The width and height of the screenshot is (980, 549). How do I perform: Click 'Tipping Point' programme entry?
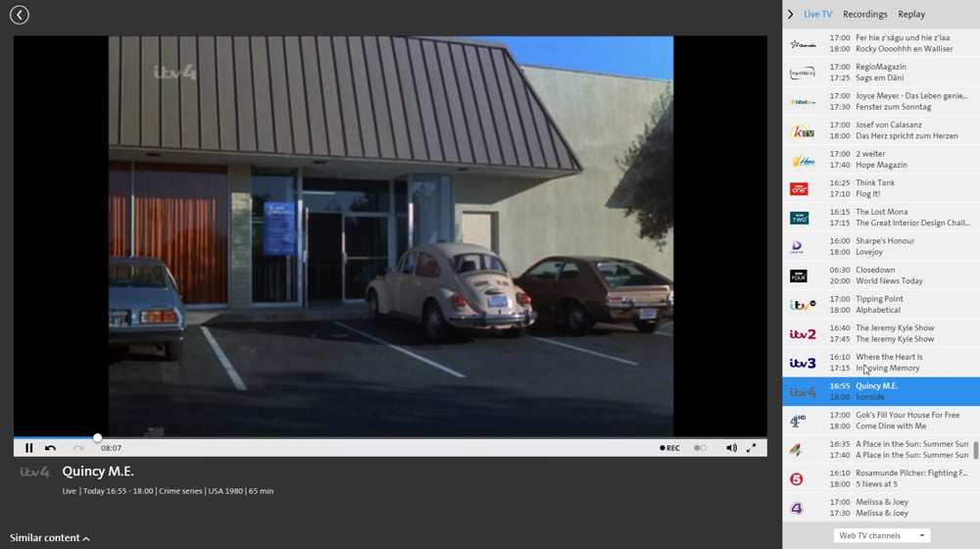[879, 299]
